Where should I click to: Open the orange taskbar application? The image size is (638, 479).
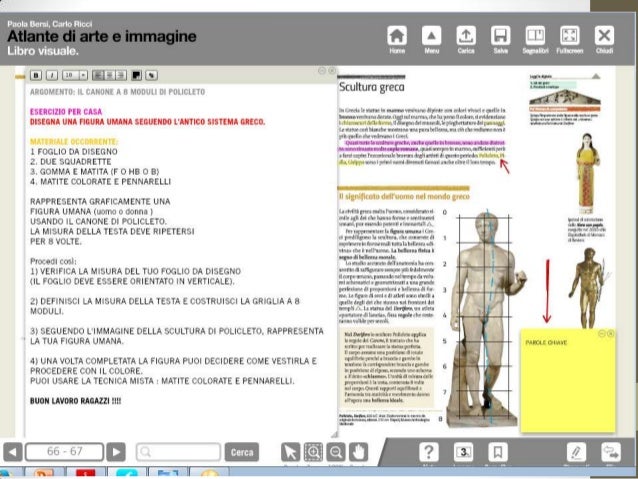(x=44, y=473)
